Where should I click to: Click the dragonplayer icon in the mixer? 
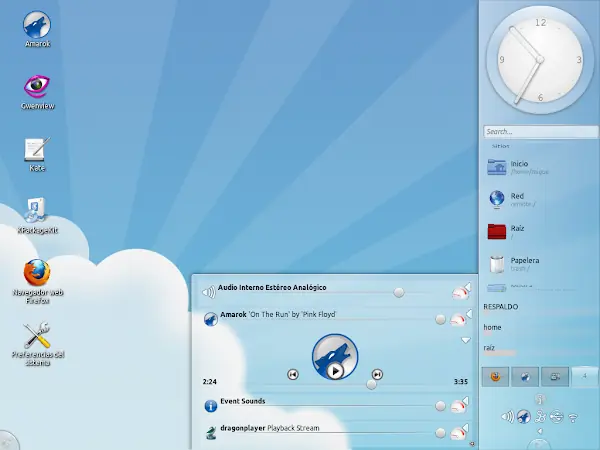[210, 433]
